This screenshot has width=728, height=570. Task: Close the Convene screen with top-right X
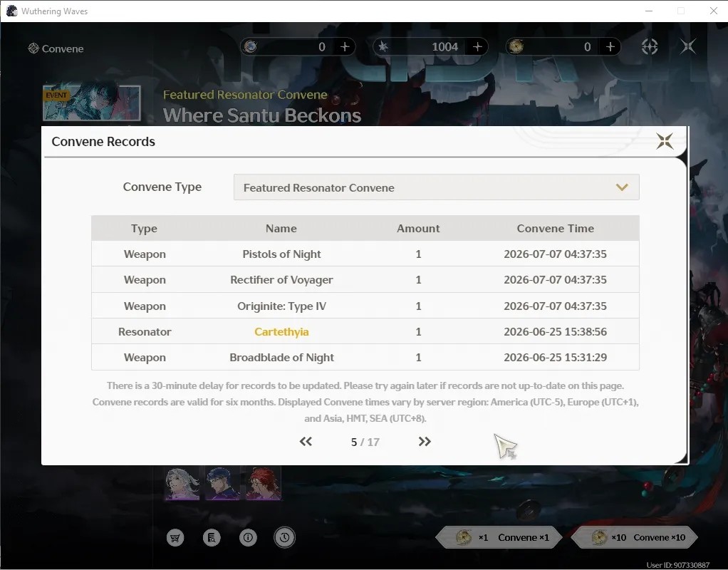687,46
